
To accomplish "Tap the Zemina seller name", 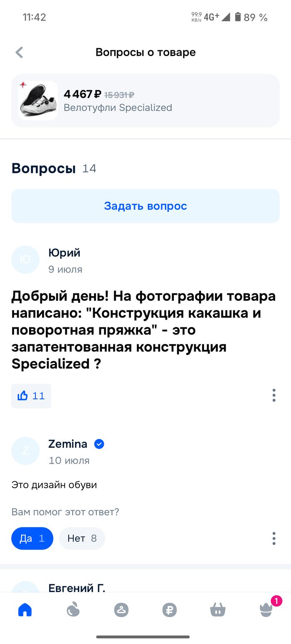I will (x=68, y=444).
